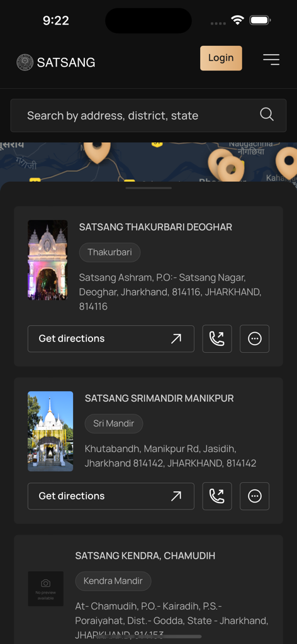This screenshot has width=297, height=644.
Task: Get directions to Satsang Thakurbari Deoghar
Action: point(111,339)
